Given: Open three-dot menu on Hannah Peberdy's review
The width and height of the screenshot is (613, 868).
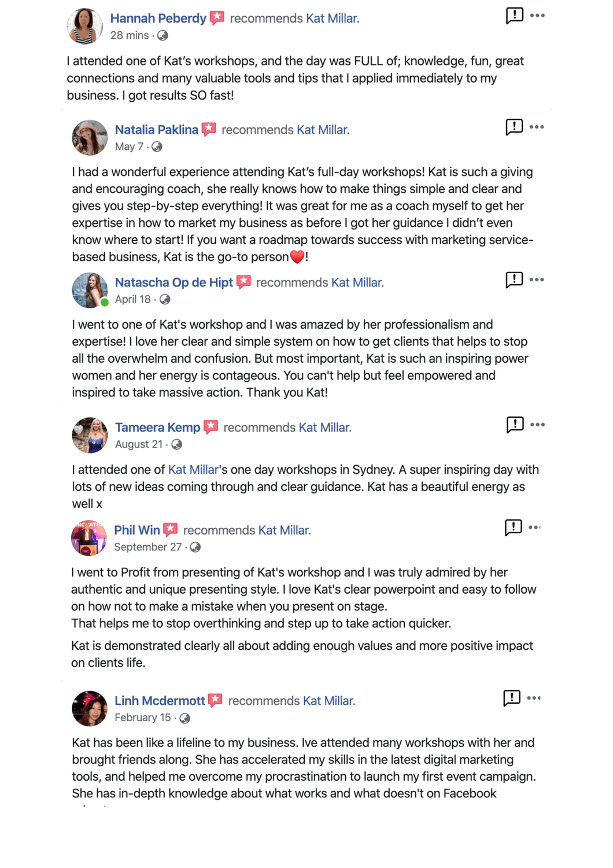Looking at the screenshot, I should (x=537, y=16).
